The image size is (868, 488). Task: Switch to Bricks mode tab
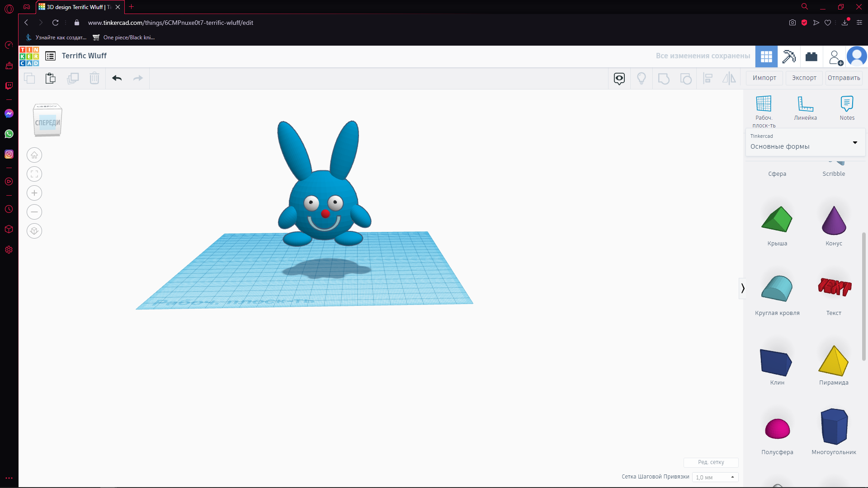(811, 56)
